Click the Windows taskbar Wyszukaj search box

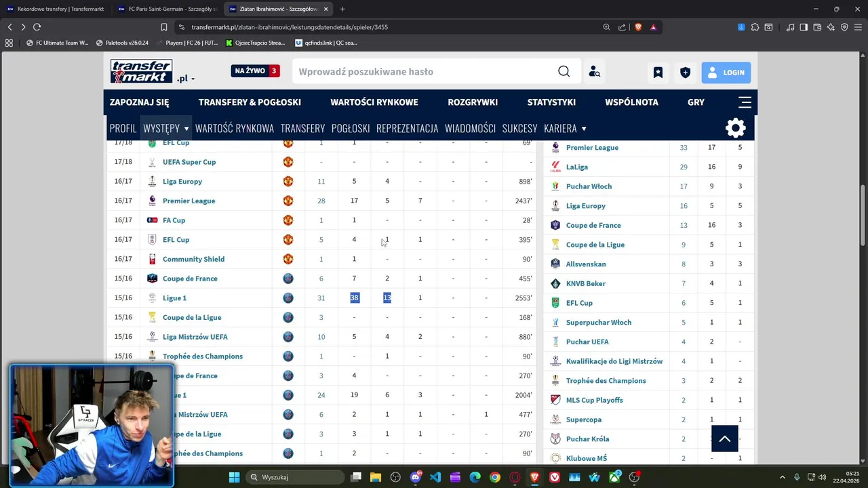[x=294, y=477]
